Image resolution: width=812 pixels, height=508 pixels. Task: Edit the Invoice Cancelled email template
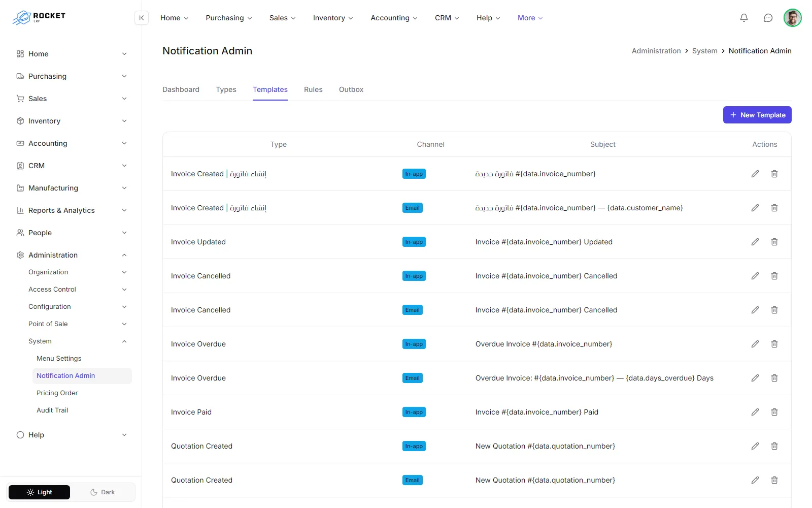(755, 310)
